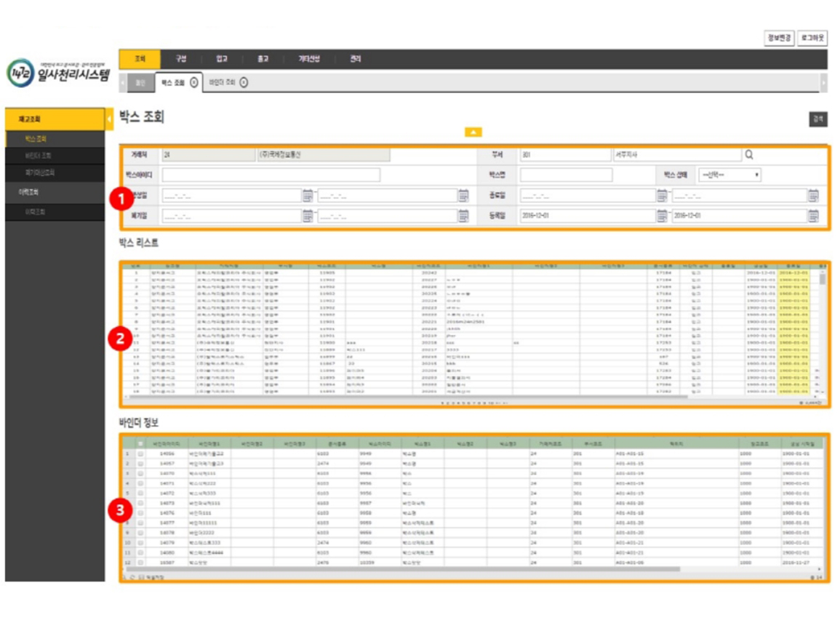
Task: Focus the 박스아이디 input field
Action: pyautogui.click(x=271, y=175)
